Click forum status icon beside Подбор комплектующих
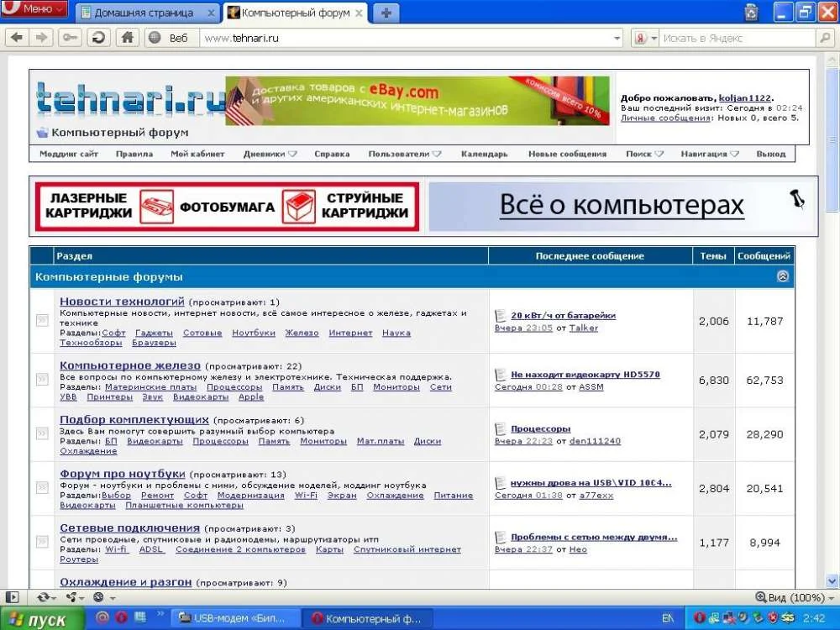The image size is (840, 630). [42, 433]
